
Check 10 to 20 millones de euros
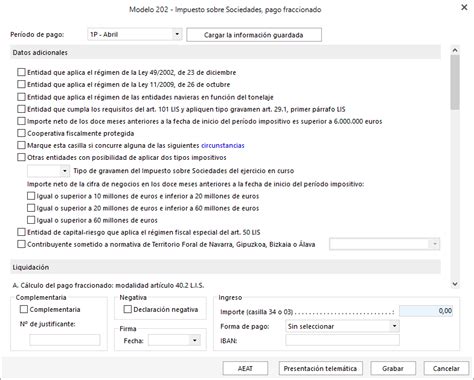click(31, 196)
